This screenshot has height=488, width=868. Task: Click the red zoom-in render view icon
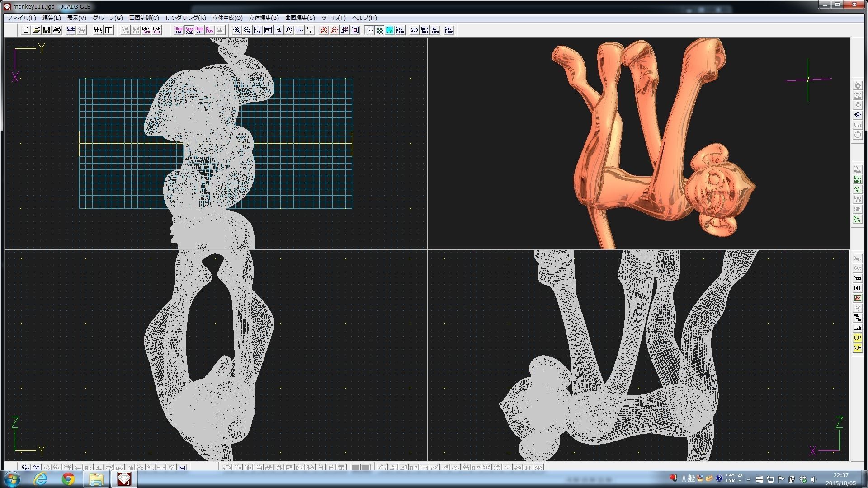pyautogui.click(x=324, y=30)
